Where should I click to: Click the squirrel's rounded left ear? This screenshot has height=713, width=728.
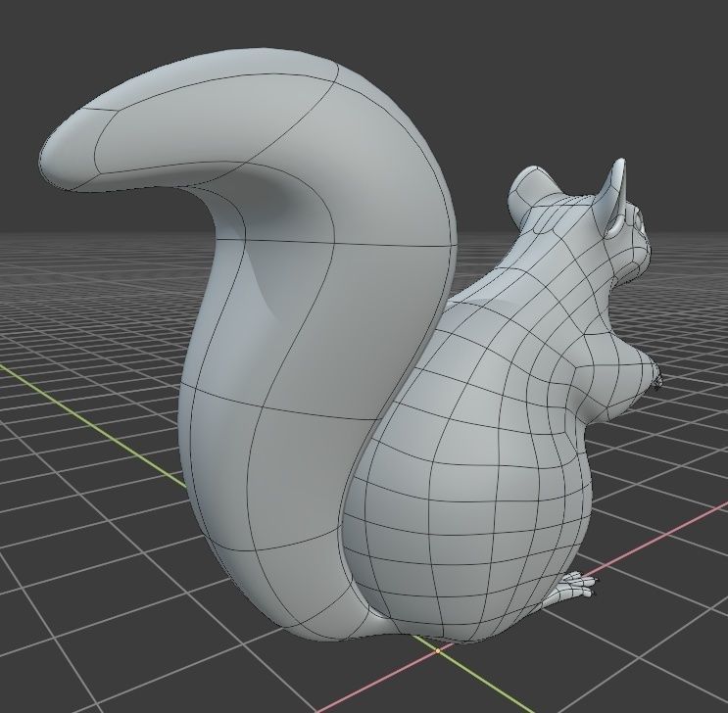531,190
